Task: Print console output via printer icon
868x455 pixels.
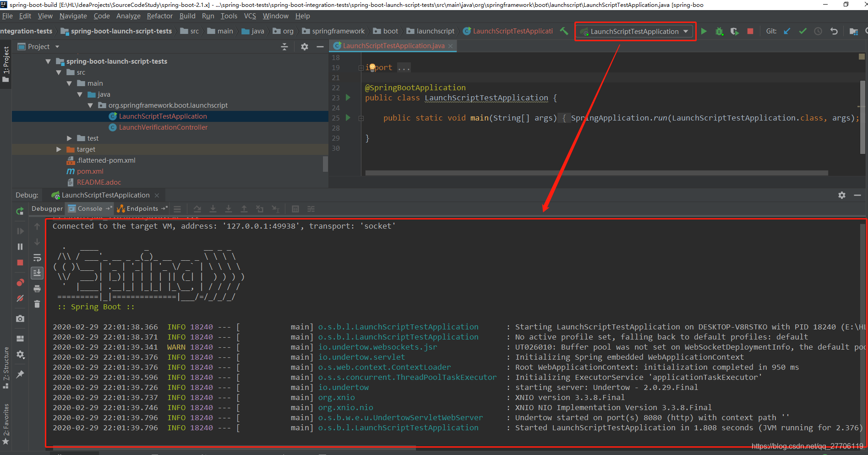Action: point(37,289)
